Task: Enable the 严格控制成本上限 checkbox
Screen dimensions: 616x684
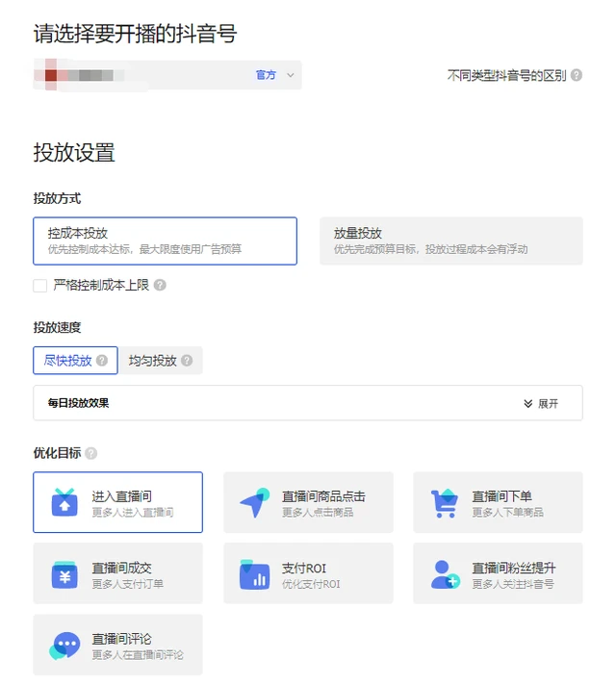Action: pyautogui.click(x=40, y=285)
